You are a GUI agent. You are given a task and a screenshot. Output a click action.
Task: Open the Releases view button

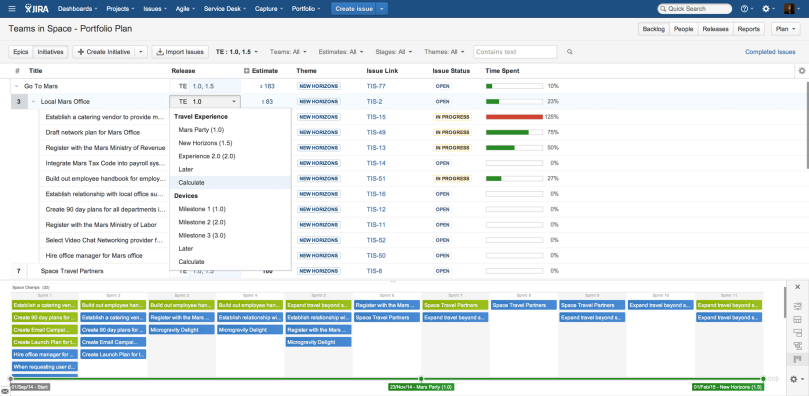(715, 29)
